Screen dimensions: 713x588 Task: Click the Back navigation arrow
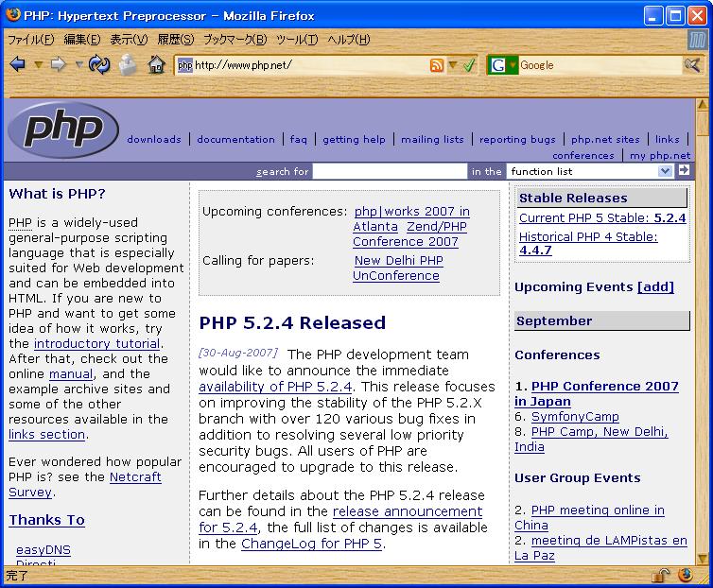(17, 64)
